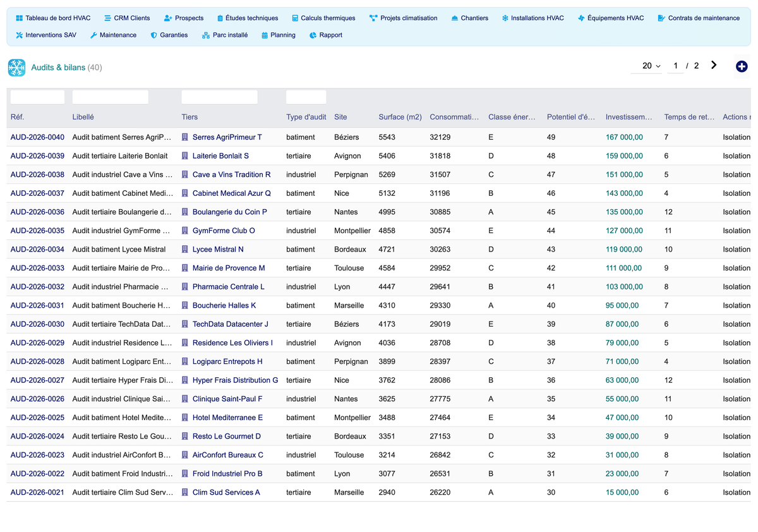The width and height of the screenshot is (758, 532).
Task: Open audit AUD-2026-0021
Action: (x=37, y=492)
